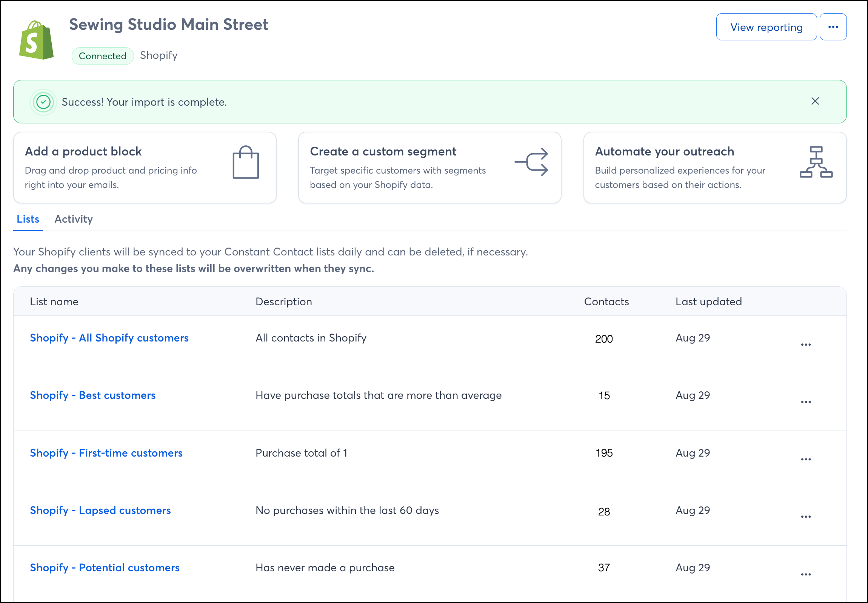Click the View reporting button
The height and width of the screenshot is (603, 868).
pos(766,27)
